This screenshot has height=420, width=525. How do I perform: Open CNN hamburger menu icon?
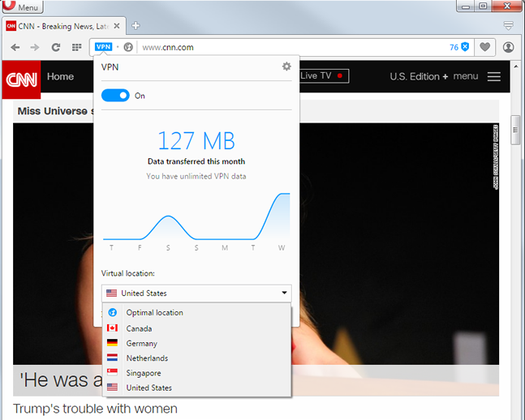(x=494, y=77)
